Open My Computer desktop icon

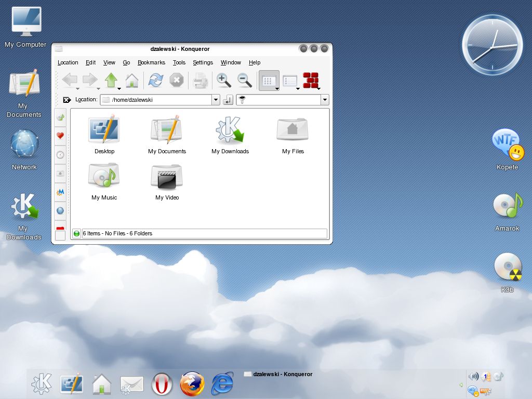tap(26, 27)
